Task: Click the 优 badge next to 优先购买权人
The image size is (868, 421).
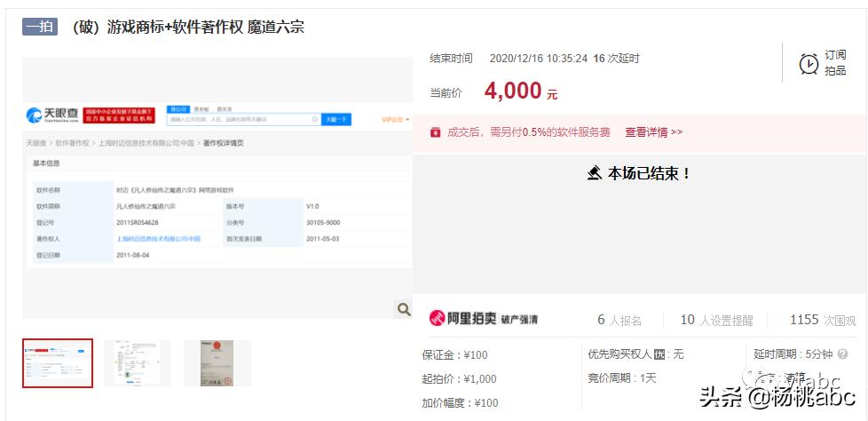Action: 659,354
